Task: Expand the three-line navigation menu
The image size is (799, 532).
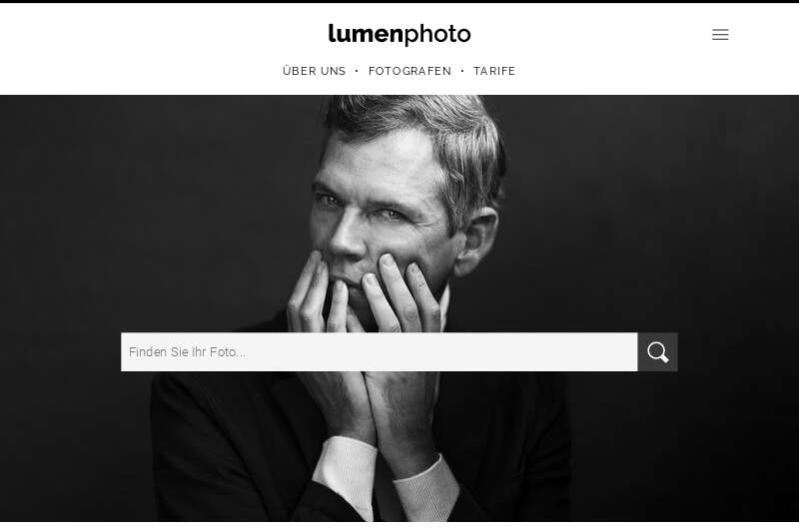Action: point(720,35)
